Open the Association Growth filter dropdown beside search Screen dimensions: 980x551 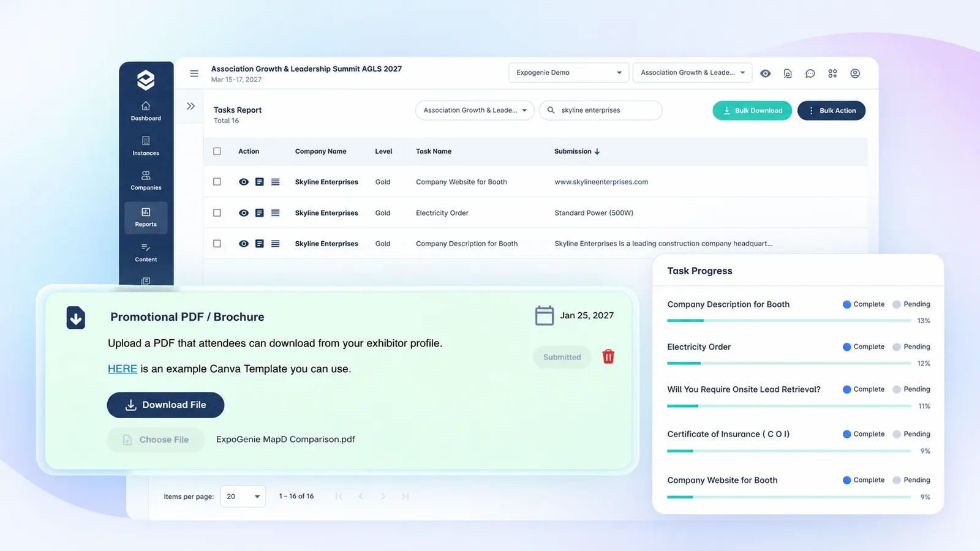[x=475, y=110]
